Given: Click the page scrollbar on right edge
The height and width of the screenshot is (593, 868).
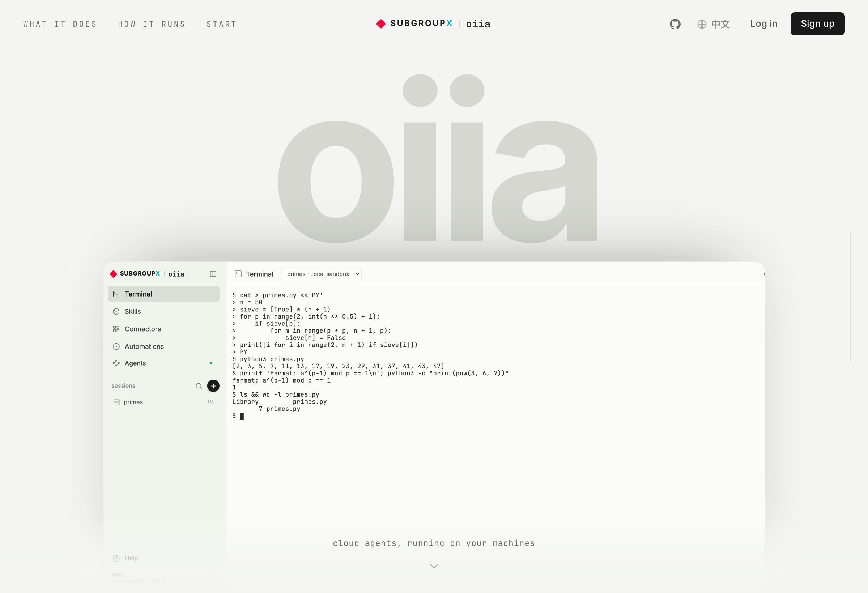Looking at the screenshot, I should (x=850, y=296).
